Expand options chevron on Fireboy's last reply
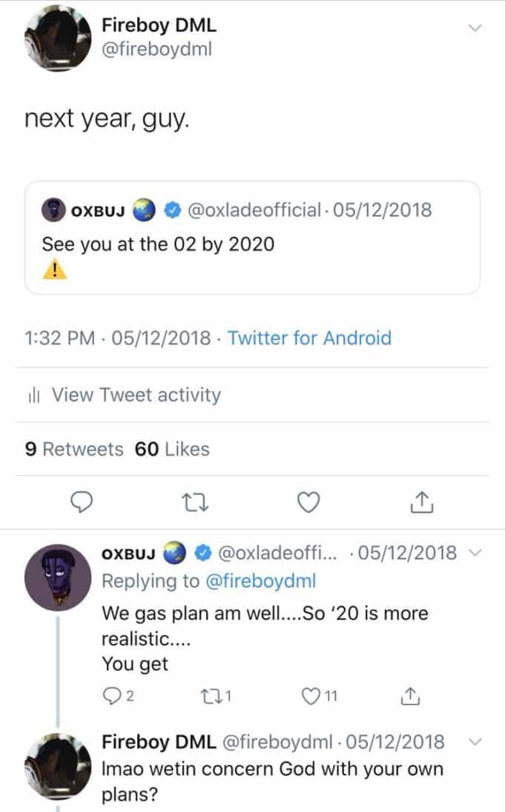 pos(477,741)
